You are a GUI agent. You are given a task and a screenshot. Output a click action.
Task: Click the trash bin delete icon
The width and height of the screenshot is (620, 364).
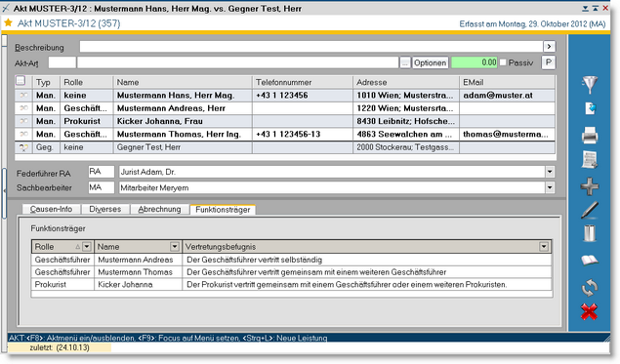coord(590,233)
